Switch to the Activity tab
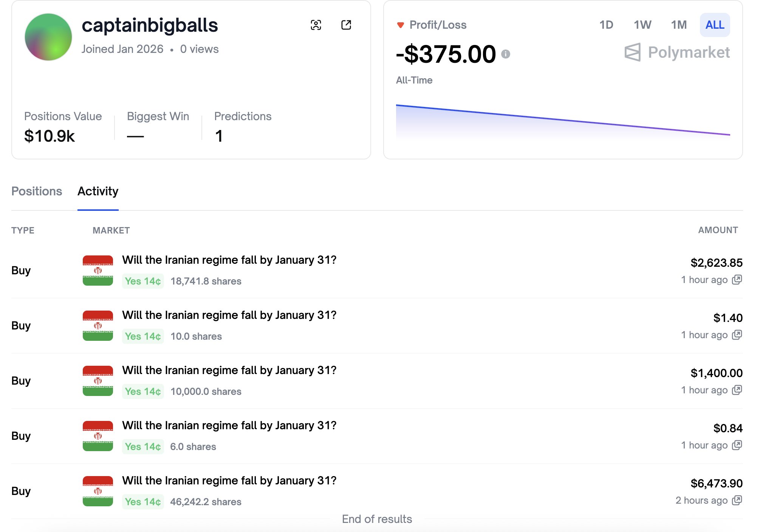Image resolution: width=774 pixels, height=532 pixels. tap(98, 191)
